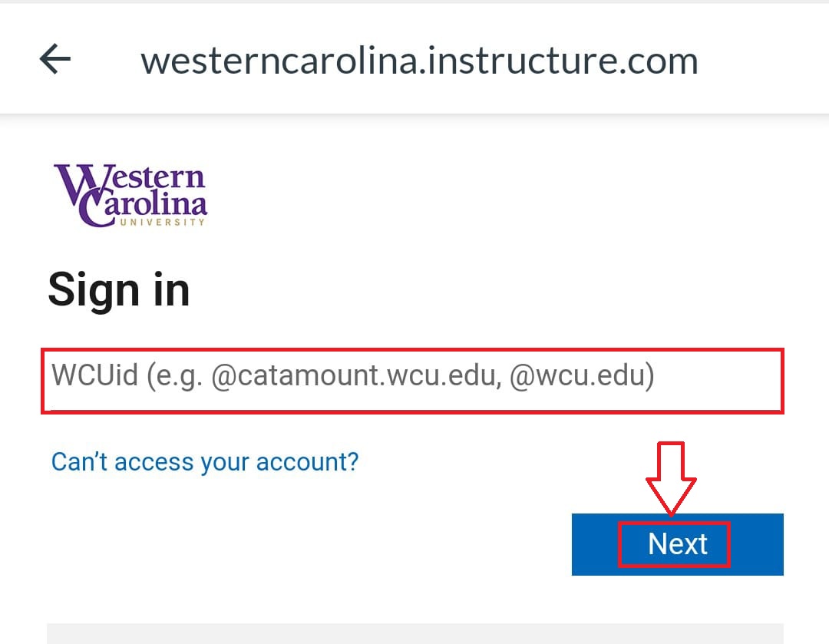Click the westerncarolina.instructure.com title text
Viewport: 829px width, 644px height.
click(x=419, y=61)
